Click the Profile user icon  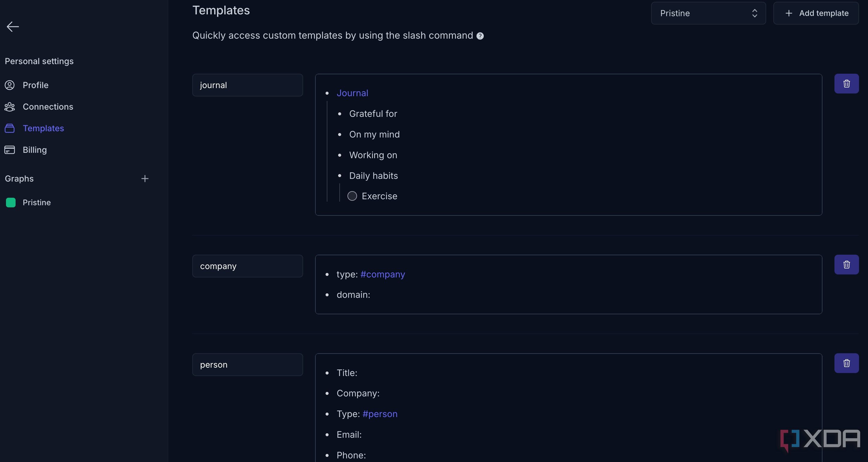coord(10,85)
